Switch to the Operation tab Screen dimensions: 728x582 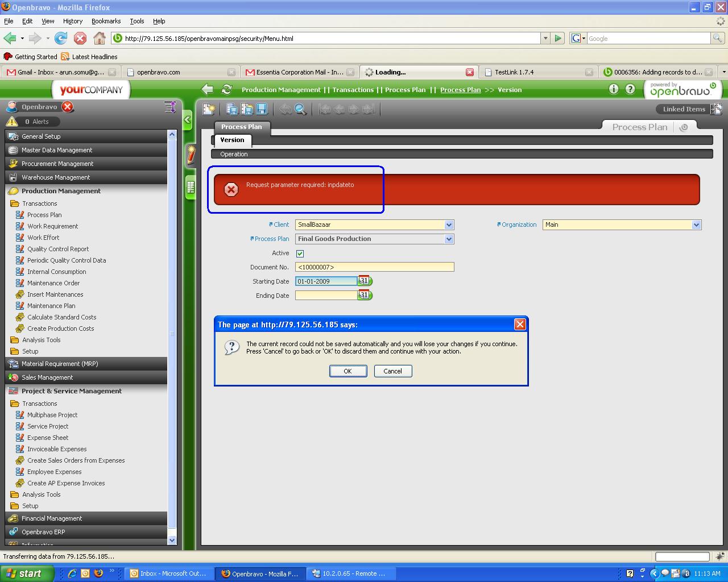[234, 154]
